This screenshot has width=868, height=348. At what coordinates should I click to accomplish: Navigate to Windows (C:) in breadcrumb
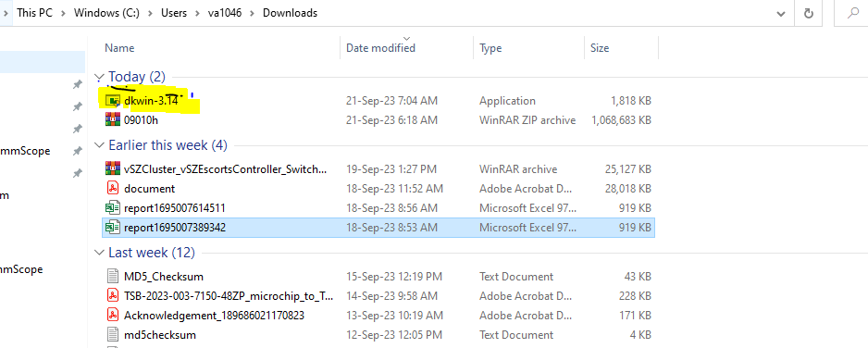[106, 13]
